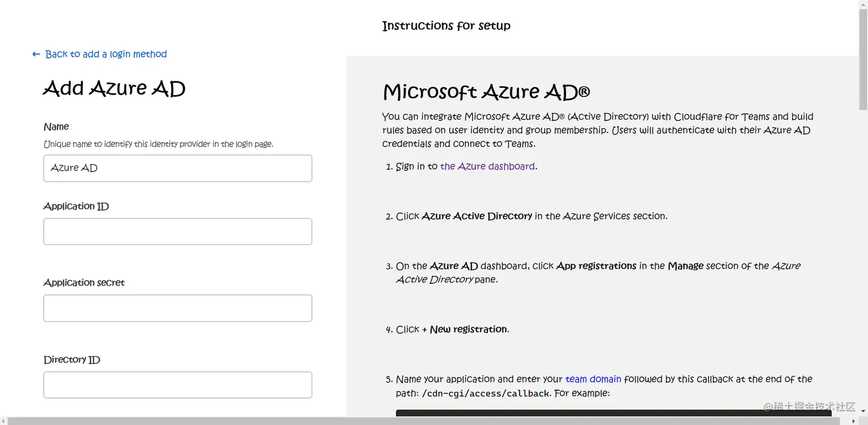The width and height of the screenshot is (868, 425).
Task: Click the scroll-left arrow of horizontal scrollbar
Action: [4, 421]
